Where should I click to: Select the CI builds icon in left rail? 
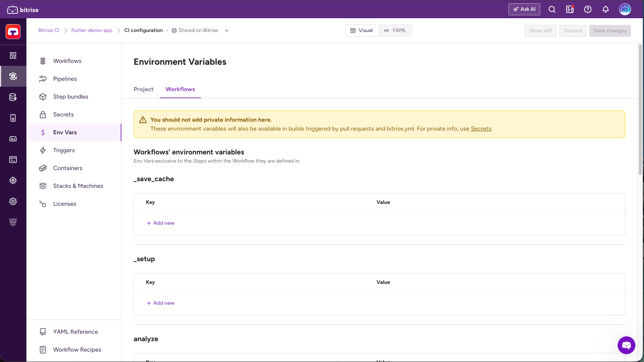[13, 76]
